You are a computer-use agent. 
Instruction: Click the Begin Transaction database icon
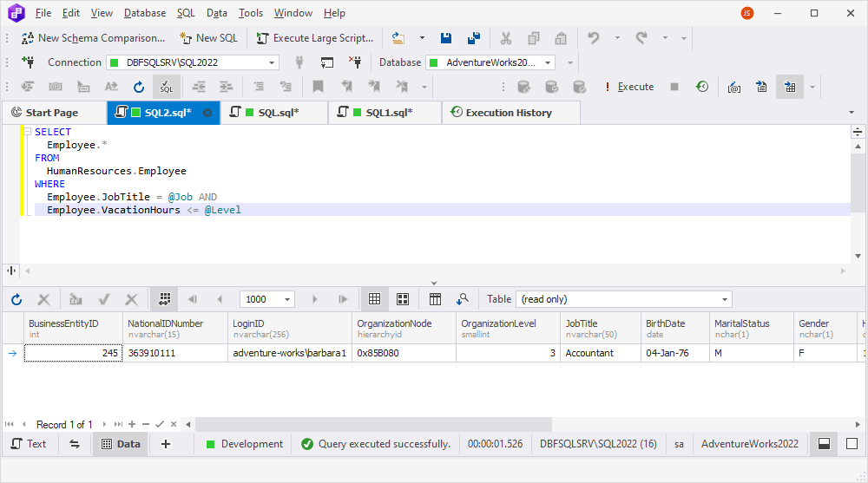pyautogui.click(x=523, y=87)
